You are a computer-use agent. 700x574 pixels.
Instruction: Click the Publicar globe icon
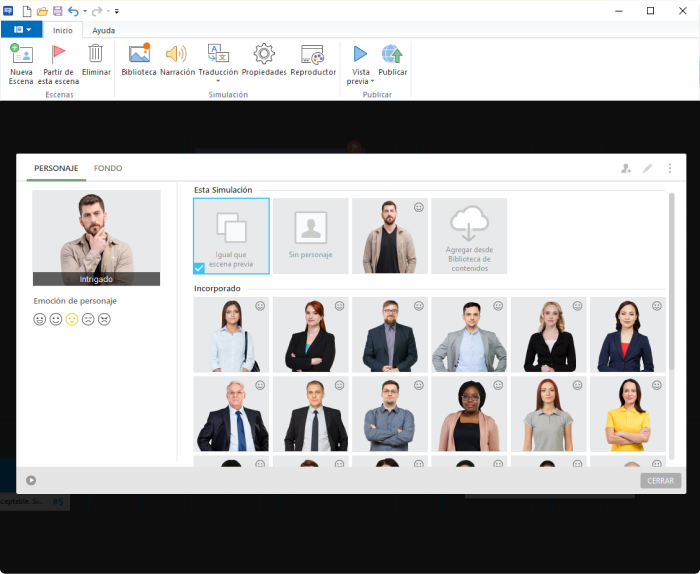(x=392, y=55)
